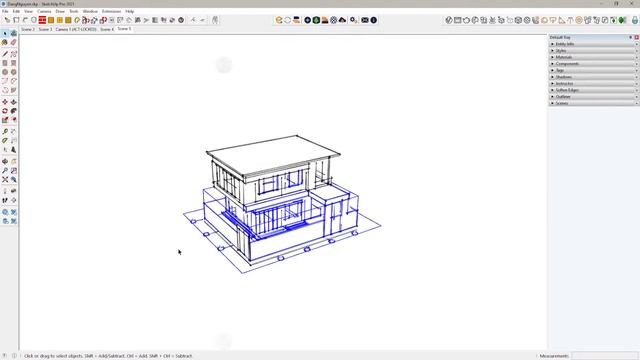Activate the Push/Pull tool

(13, 102)
